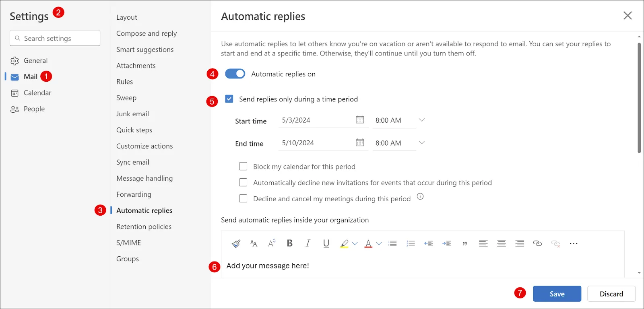
Task: Turn off Automatic replies toggle
Action: point(235,74)
